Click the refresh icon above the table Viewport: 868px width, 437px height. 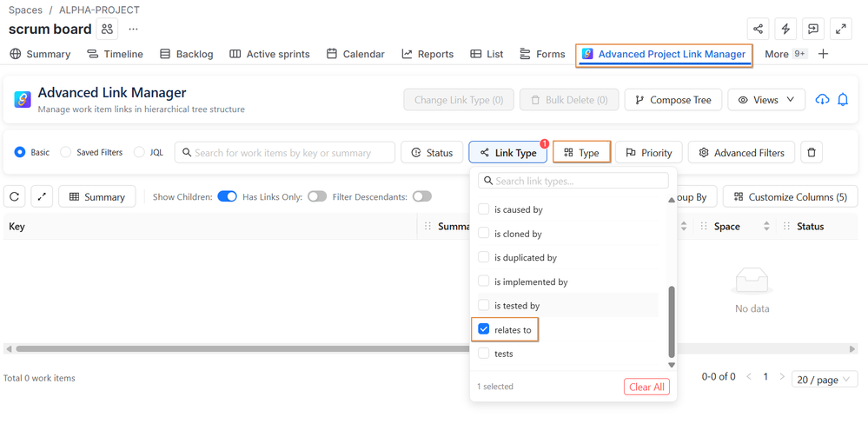(15, 196)
